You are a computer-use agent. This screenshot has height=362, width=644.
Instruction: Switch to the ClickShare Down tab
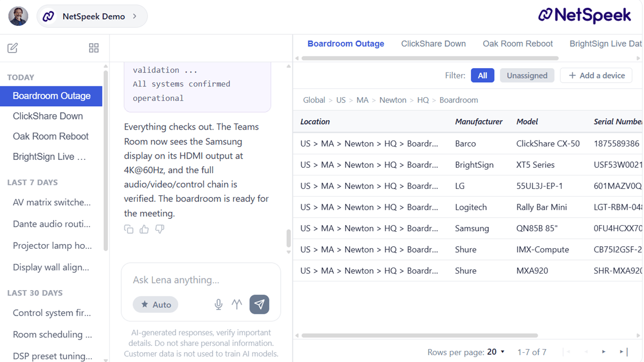click(x=433, y=43)
